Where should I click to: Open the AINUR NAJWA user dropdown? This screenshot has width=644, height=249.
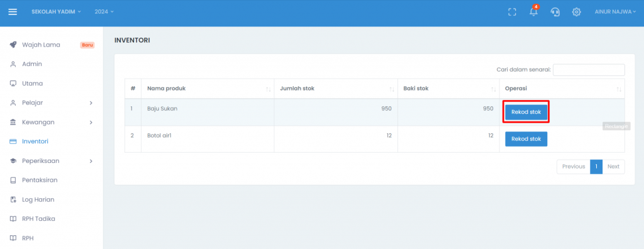tap(615, 11)
